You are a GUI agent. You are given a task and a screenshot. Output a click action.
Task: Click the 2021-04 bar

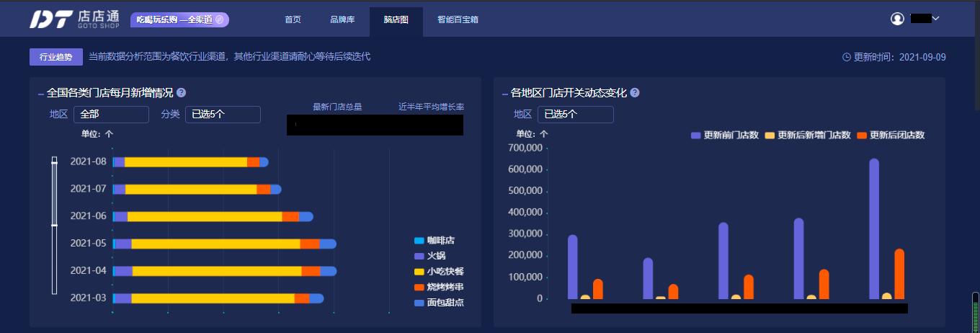225,271
